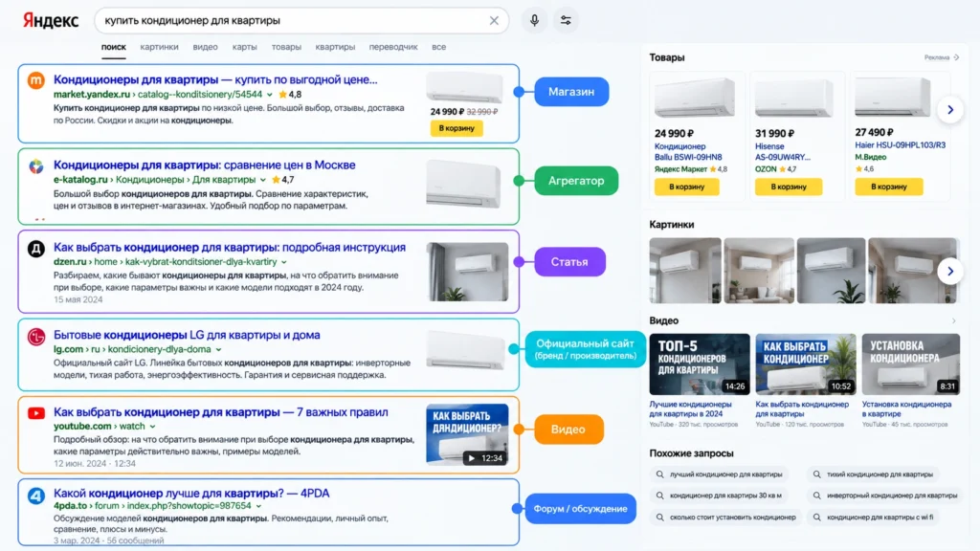The height and width of the screenshot is (551, 980).
Task: Open Hisense product image 31 990 ₽
Action: click(793, 98)
